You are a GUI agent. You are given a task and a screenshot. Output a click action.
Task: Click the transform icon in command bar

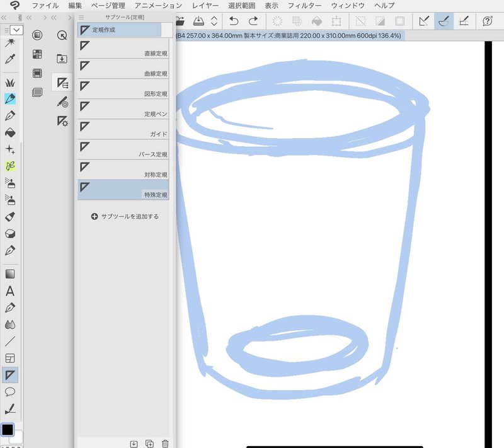pos(336,21)
